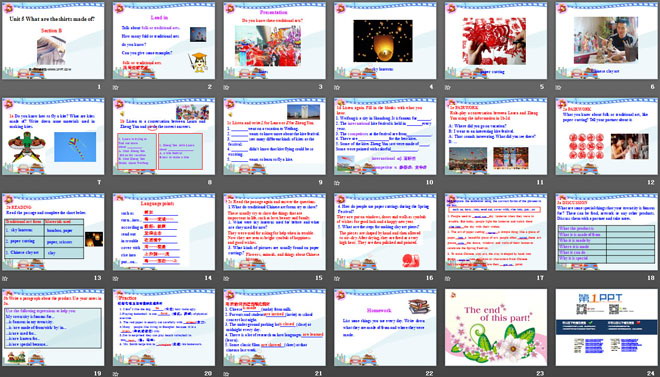The image size is (660, 377).
Task: Select slide 22 'Homework' thumbnail
Action: pos(385,327)
